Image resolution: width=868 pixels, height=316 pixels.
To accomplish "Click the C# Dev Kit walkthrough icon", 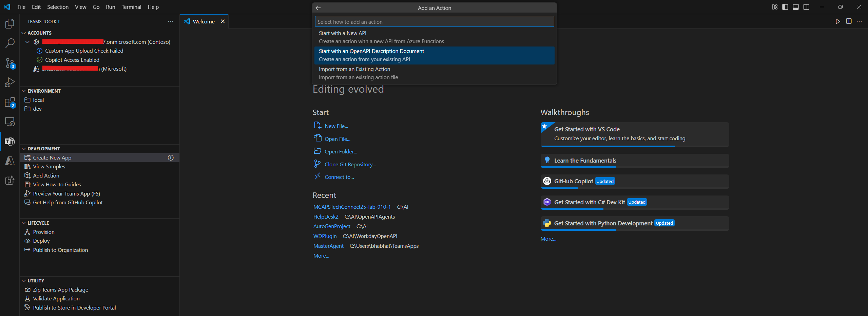I will [547, 202].
